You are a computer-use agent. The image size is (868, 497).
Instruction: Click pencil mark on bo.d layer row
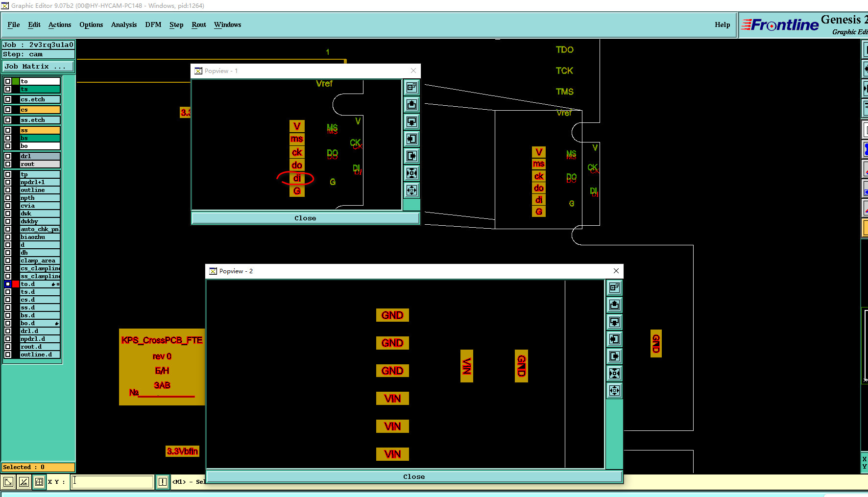(57, 323)
